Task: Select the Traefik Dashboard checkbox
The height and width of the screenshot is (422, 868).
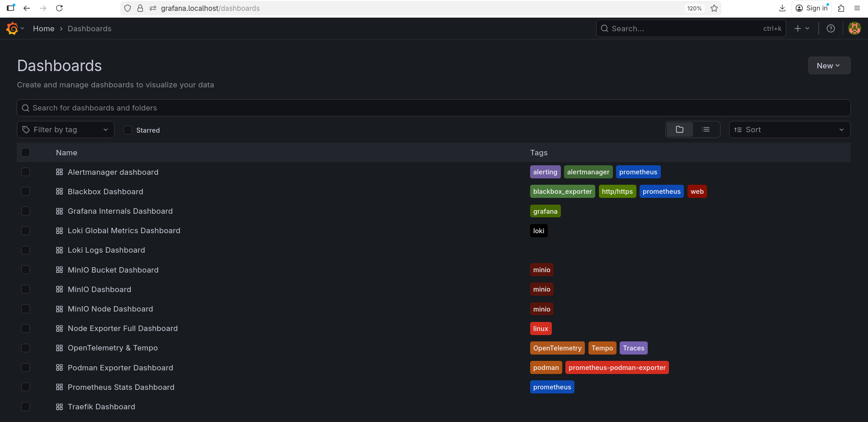Action: pos(26,407)
